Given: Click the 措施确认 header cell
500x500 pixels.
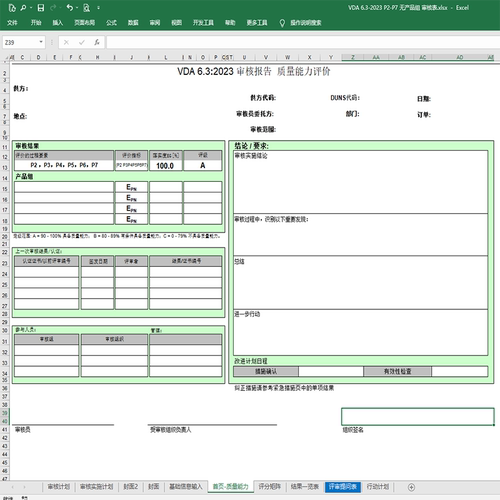Looking at the screenshot, I should [266, 371].
